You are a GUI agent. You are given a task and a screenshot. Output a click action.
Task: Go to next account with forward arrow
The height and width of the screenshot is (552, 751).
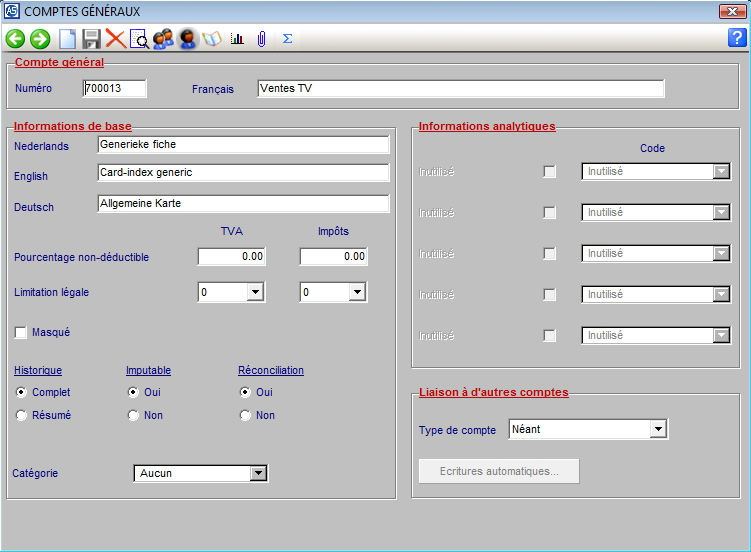pyautogui.click(x=40, y=39)
